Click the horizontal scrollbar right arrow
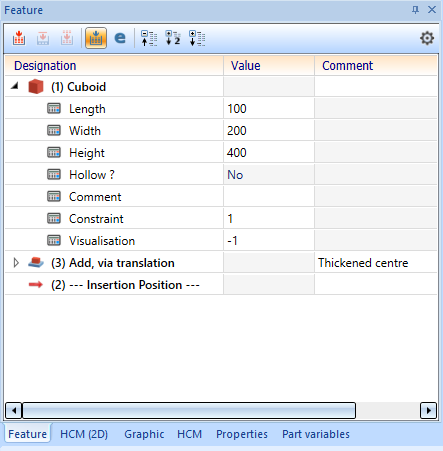 pos(429,410)
